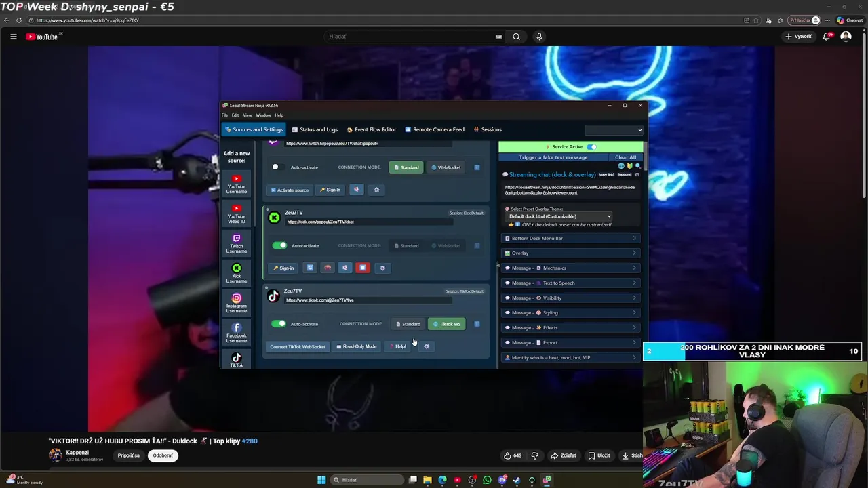Click Clear All button

pyautogui.click(x=625, y=157)
